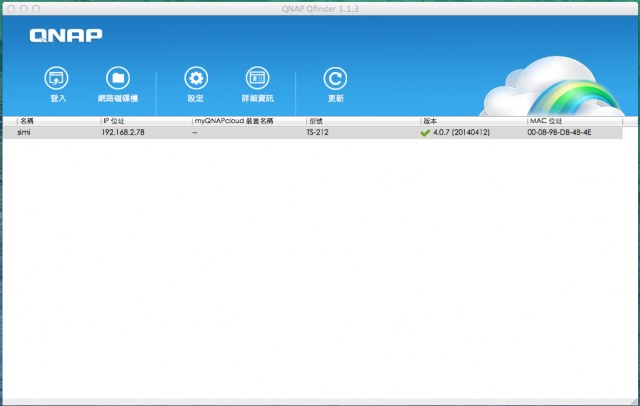Image resolution: width=640 pixels, height=406 pixels.
Task: Click version text 4.0.7 (20140412)
Action: tap(461, 132)
